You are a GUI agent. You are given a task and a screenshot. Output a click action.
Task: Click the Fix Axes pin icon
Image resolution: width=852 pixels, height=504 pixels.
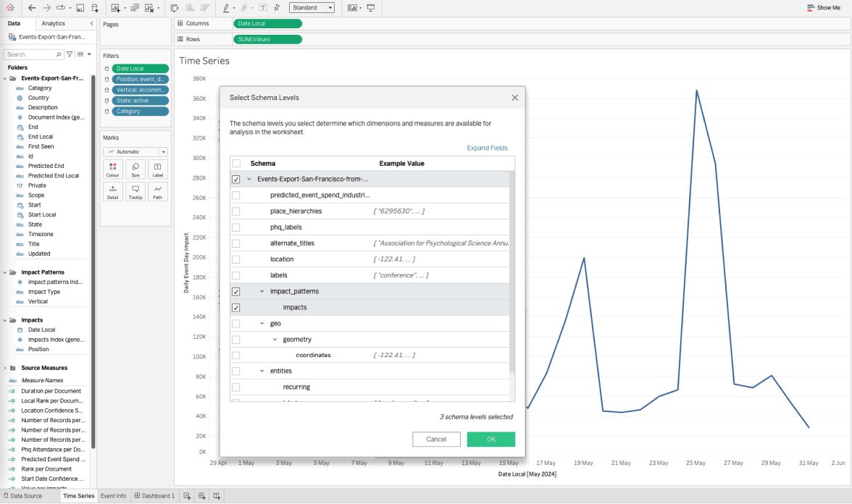click(277, 7)
